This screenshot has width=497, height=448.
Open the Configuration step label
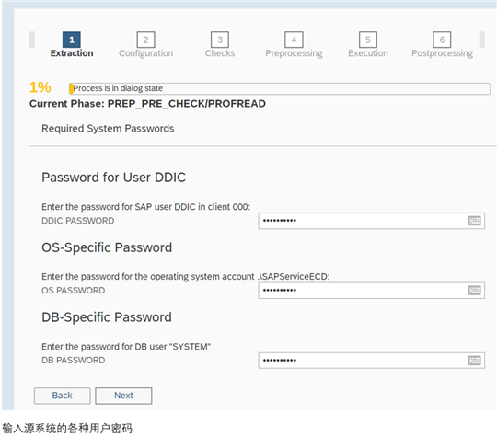(145, 53)
